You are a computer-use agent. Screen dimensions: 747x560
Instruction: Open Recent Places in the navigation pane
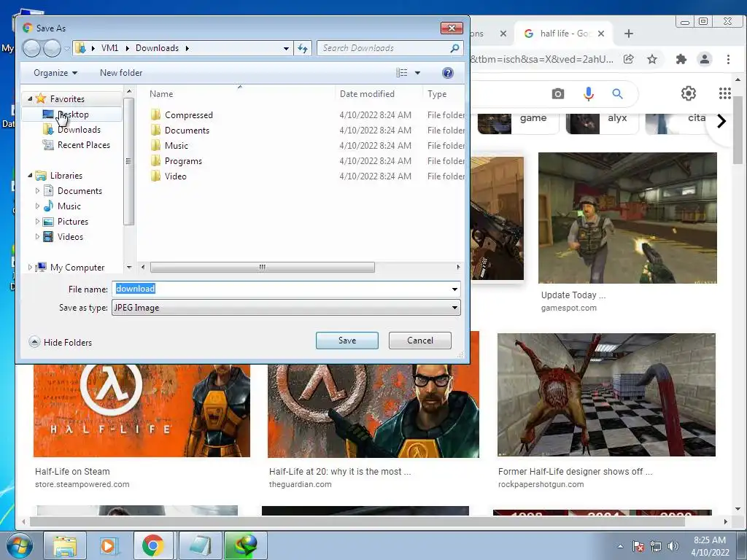(77, 145)
